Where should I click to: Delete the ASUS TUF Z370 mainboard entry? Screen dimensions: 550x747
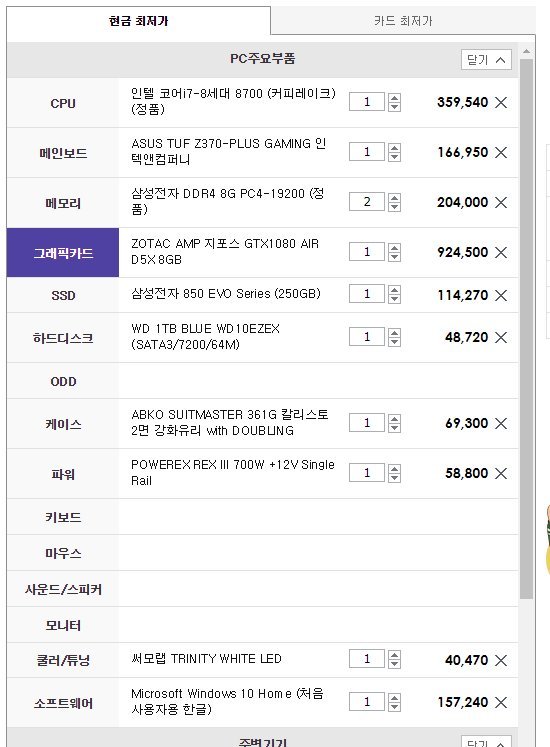tap(500, 152)
